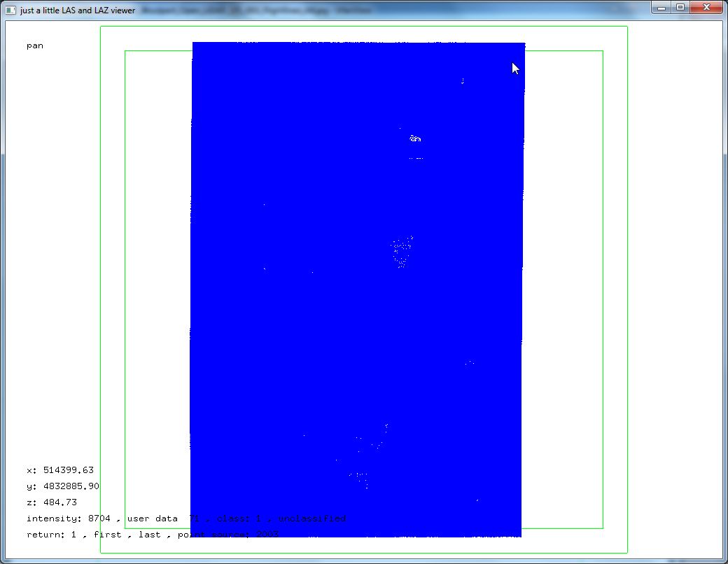Click the top edge of outer green box
728x564 pixels.
click(364, 27)
